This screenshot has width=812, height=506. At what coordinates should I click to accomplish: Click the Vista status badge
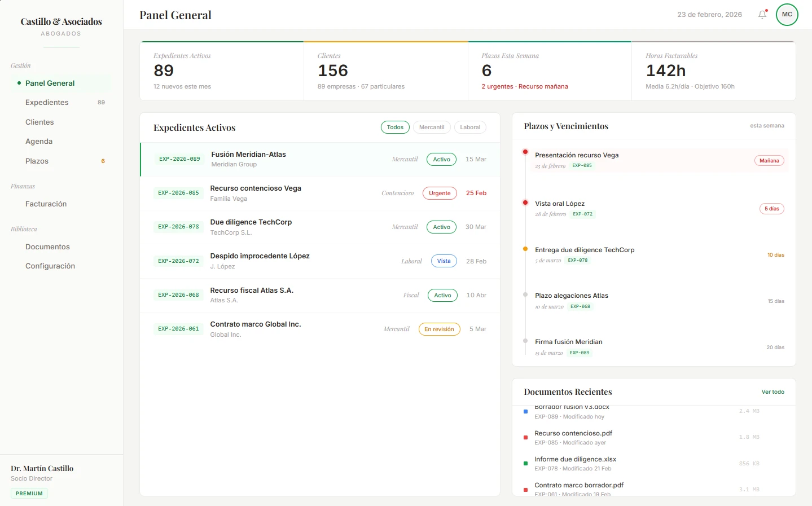(444, 261)
